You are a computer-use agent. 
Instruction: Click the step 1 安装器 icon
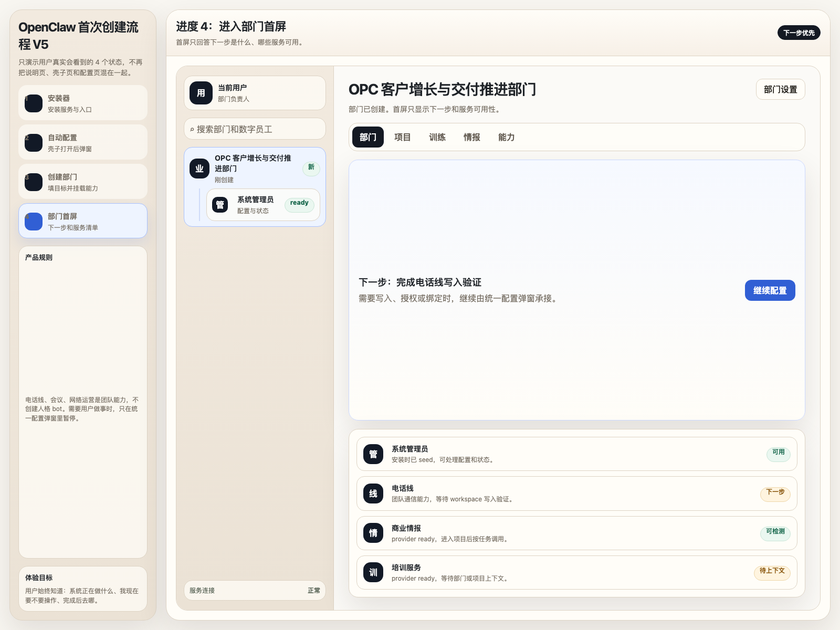click(x=34, y=103)
